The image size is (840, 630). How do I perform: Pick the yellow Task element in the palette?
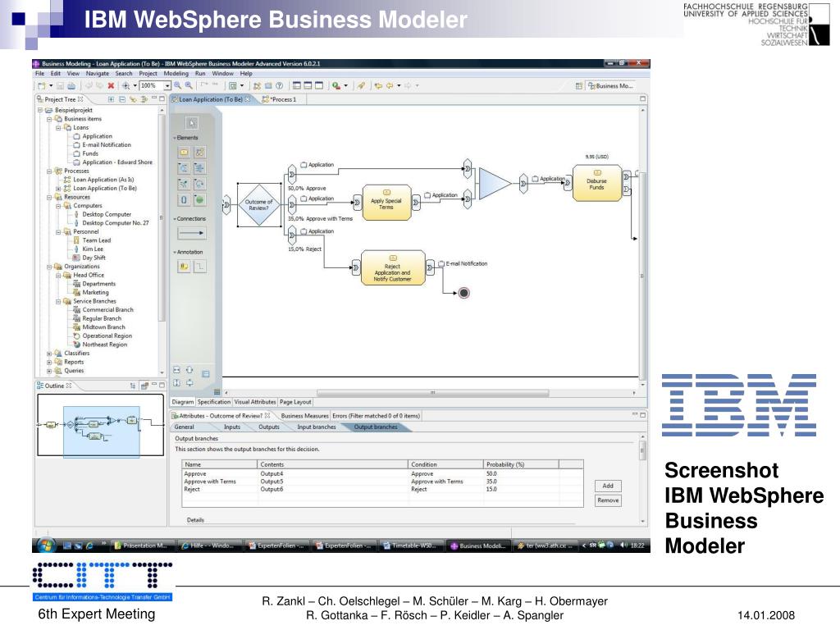[184, 153]
